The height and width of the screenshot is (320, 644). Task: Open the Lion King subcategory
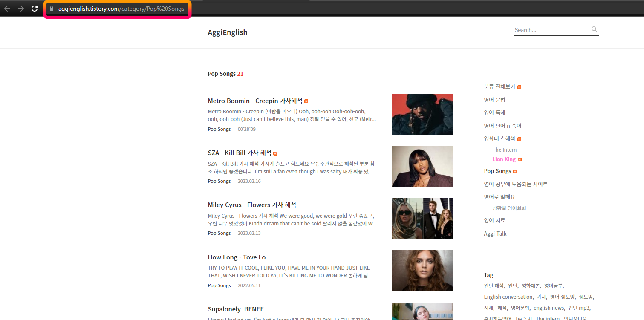[504, 159]
